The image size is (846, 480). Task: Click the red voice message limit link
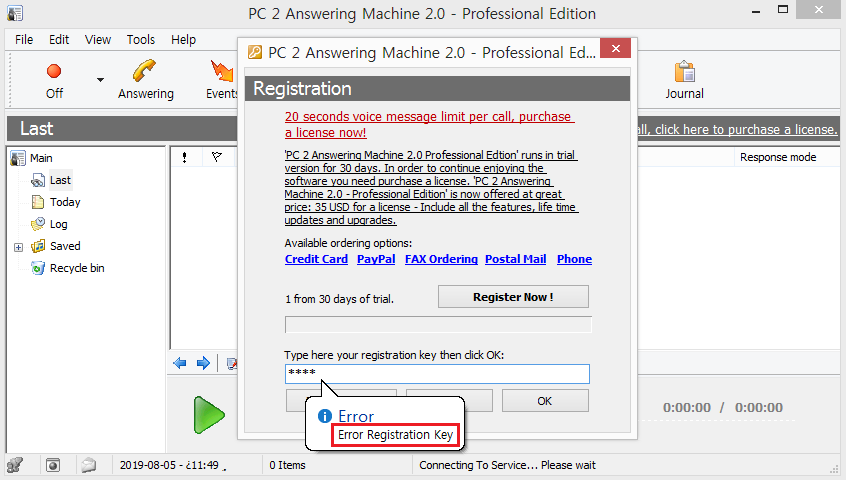pos(429,125)
